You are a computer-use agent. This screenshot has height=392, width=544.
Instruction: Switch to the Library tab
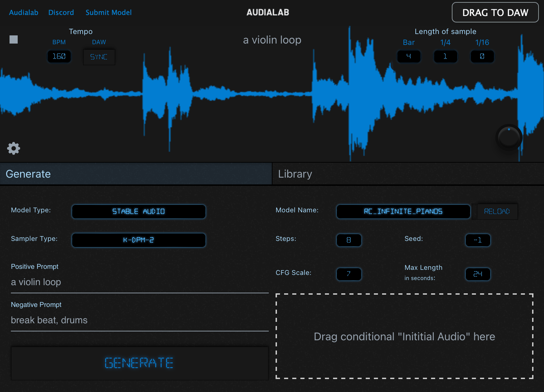pos(408,174)
